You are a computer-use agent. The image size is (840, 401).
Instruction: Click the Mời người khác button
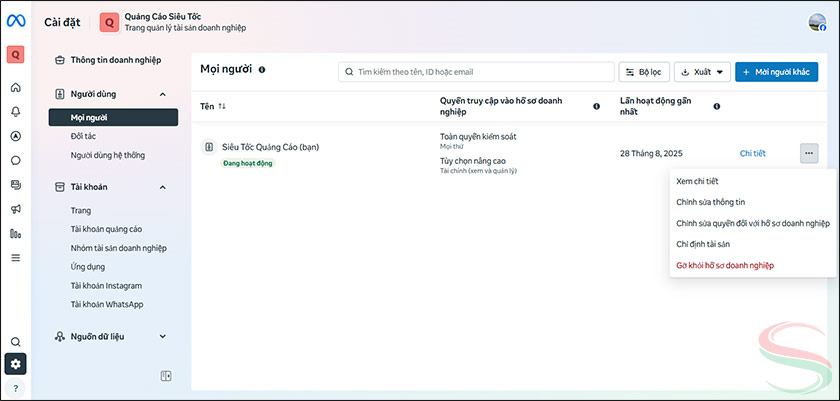click(x=776, y=72)
